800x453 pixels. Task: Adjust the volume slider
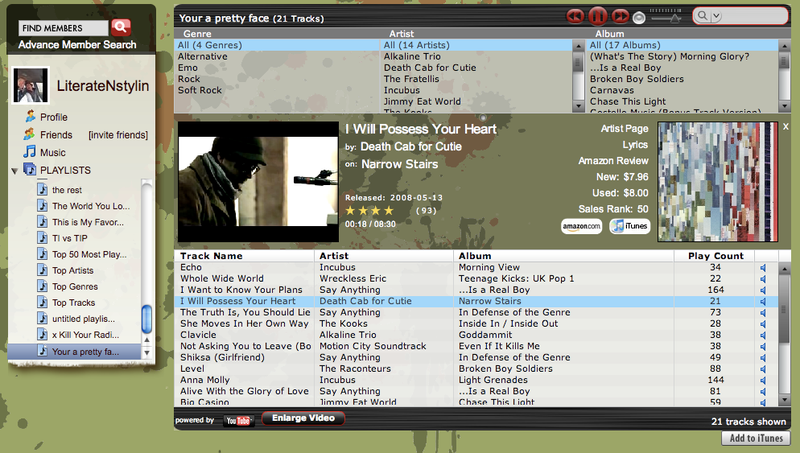click(665, 17)
